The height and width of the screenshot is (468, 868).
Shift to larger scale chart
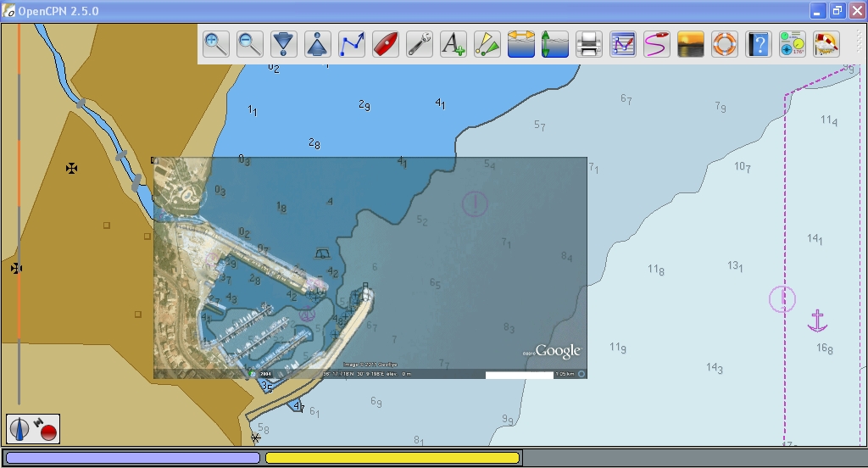[284, 44]
